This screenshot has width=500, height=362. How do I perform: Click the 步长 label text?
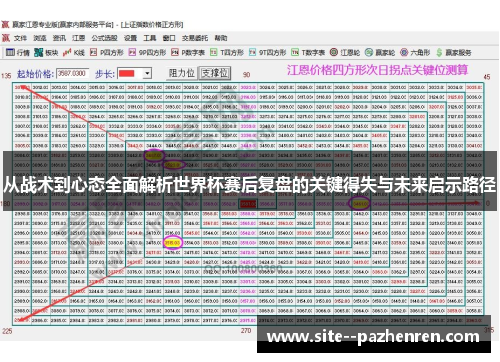coord(105,74)
